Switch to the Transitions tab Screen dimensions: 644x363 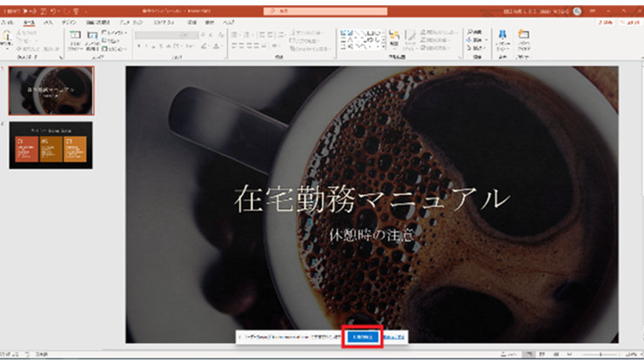point(97,22)
